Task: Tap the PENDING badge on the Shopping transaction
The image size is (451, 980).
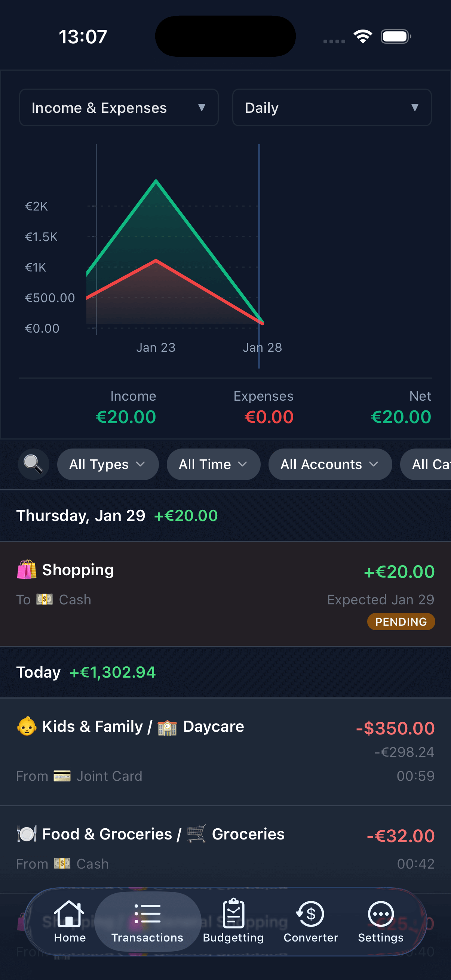Action: pyautogui.click(x=401, y=622)
